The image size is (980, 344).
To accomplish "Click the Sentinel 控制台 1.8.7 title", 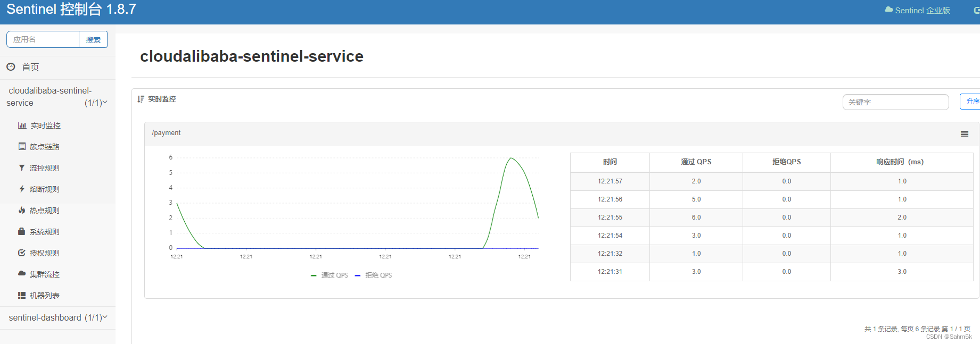I will click(x=71, y=9).
